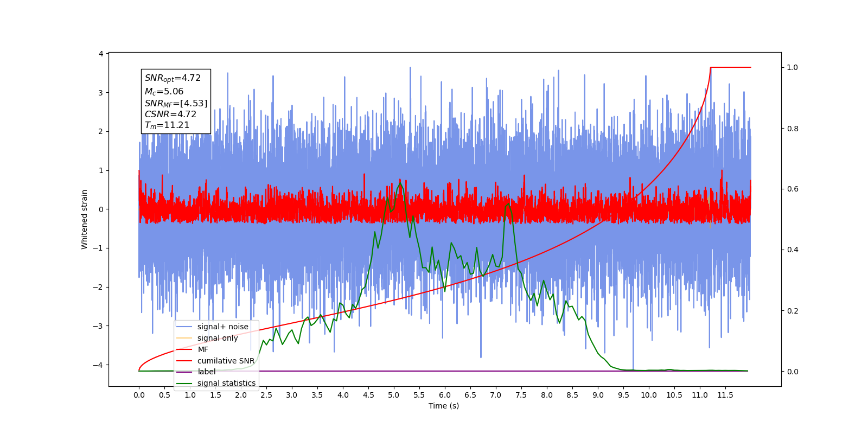This screenshot has height=434, width=868.
Task: Click the green line swatch for signal statistics
Action: point(184,383)
